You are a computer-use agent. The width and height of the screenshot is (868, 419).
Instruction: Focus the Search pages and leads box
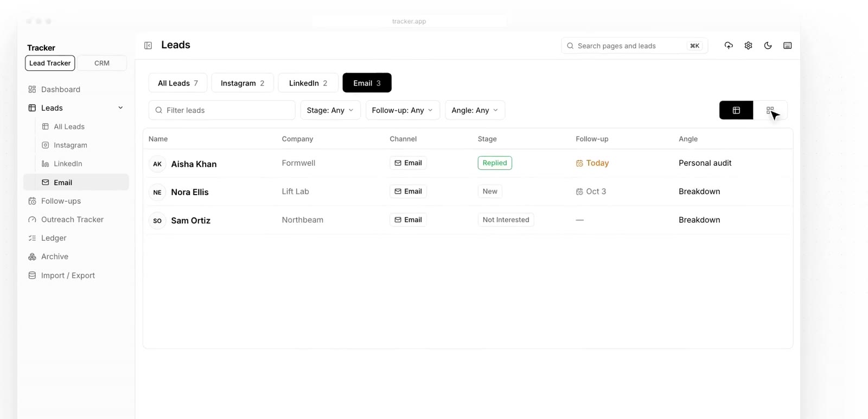click(x=634, y=46)
